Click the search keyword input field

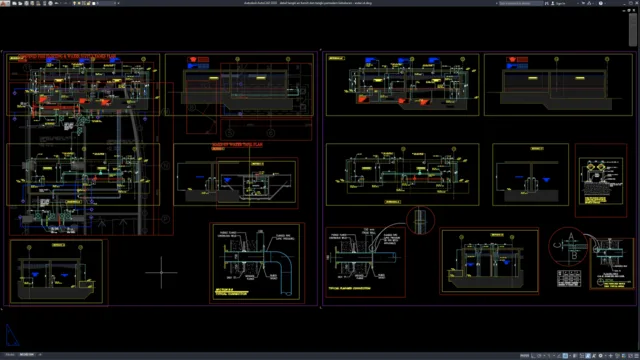click(520, 3)
